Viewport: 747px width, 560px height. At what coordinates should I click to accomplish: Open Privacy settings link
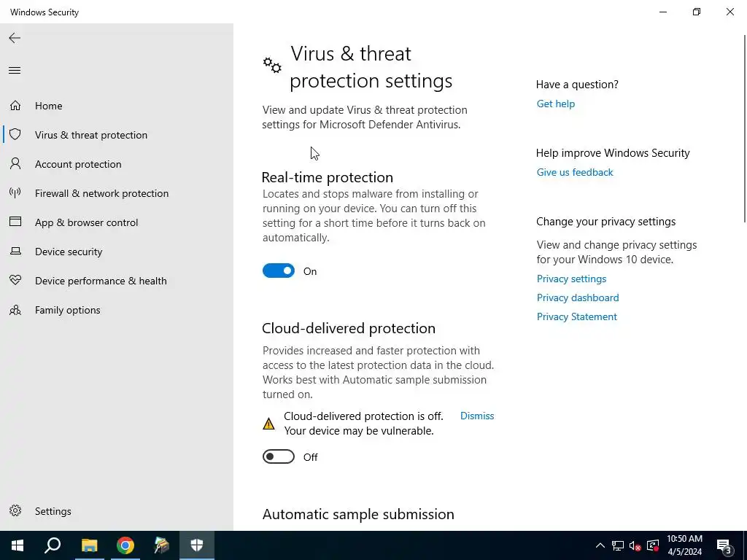click(571, 279)
